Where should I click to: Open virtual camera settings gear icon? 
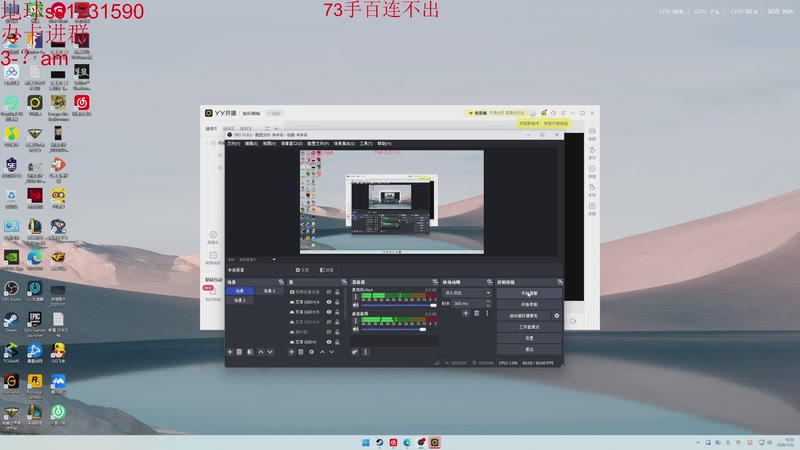(557, 316)
